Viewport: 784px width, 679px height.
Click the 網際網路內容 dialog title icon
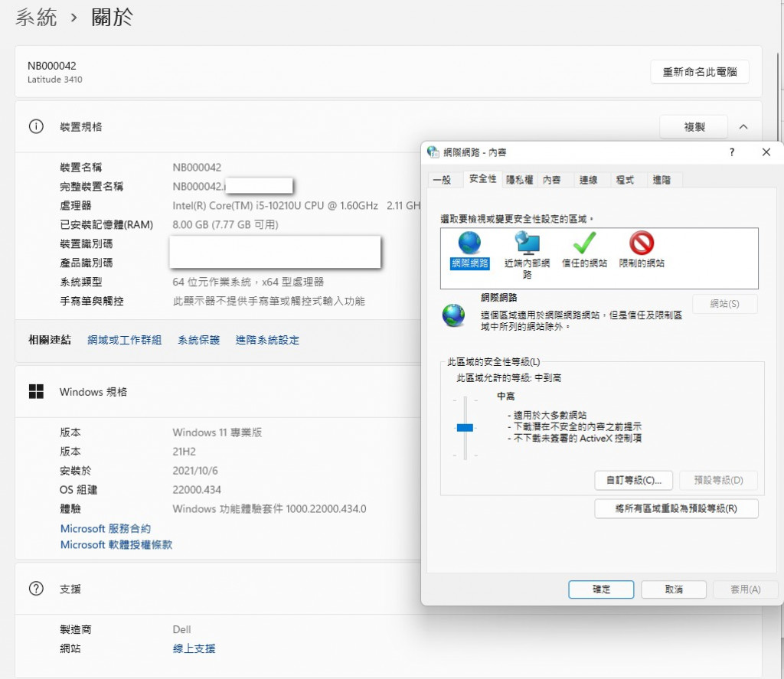coord(433,152)
